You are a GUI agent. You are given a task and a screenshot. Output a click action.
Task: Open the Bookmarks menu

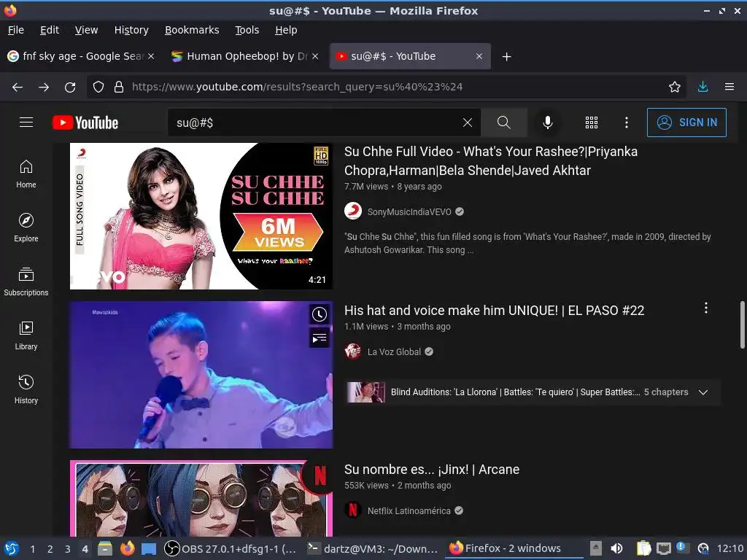(x=192, y=30)
